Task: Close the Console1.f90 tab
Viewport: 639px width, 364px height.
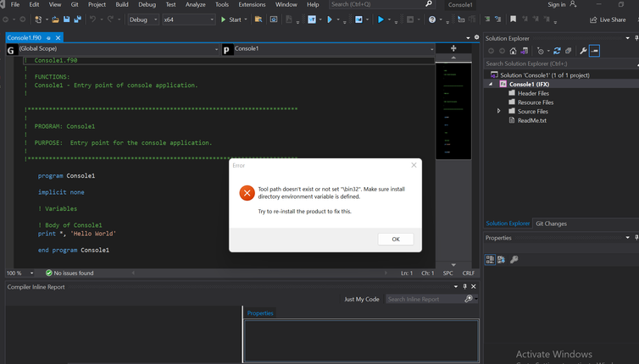Action: coord(58,38)
